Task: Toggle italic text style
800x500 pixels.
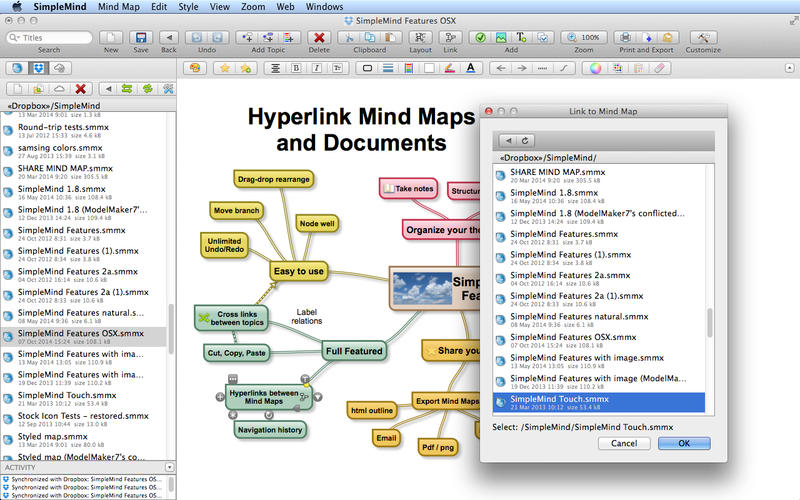Action: (315, 68)
